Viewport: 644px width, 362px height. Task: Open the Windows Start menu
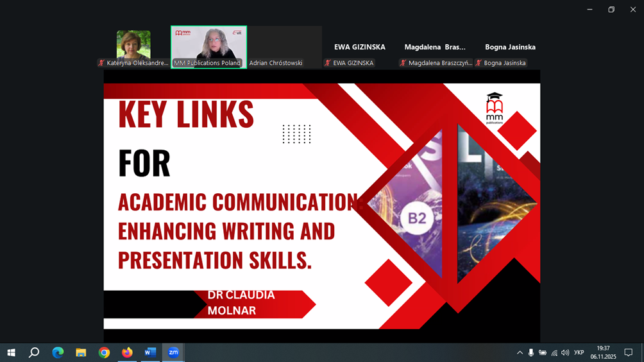(11, 352)
